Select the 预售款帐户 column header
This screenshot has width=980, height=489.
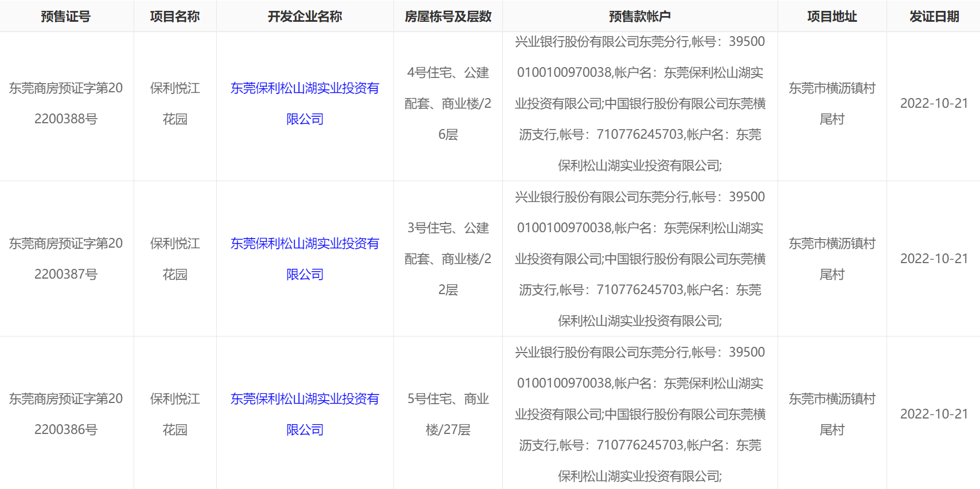pyautogui.click(x=640, y=17)
